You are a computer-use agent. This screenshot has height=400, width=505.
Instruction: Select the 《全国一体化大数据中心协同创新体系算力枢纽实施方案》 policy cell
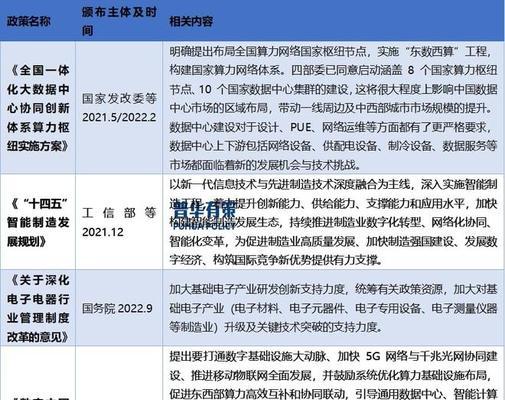point(38,108)
